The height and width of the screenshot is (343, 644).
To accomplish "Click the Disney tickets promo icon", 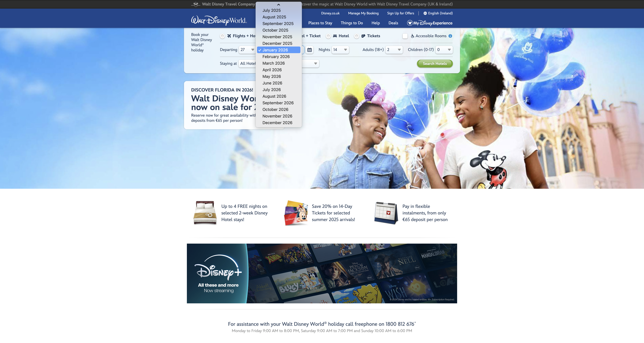I will coord(296,213).
